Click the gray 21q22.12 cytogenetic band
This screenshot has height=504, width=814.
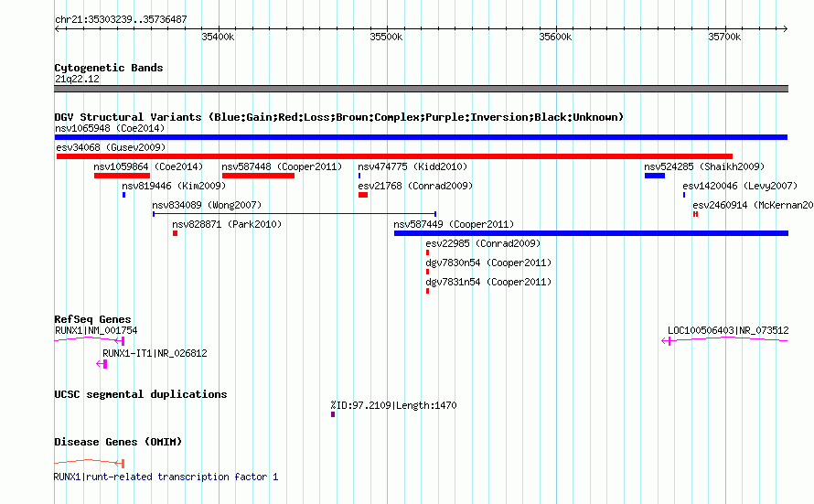click(421, 90)
